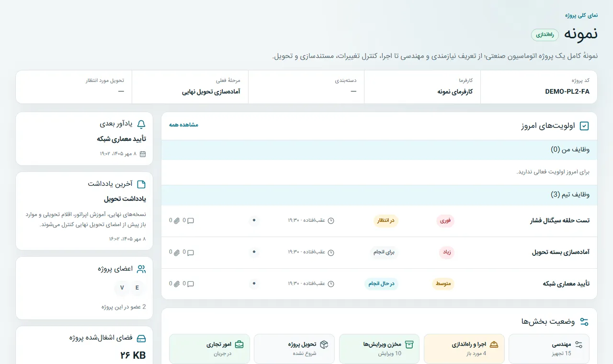Screen dimensions: 613x364
Task: Click the comment icon in آماده‌سازی بسته تحویل row
Action: [191, 252]
